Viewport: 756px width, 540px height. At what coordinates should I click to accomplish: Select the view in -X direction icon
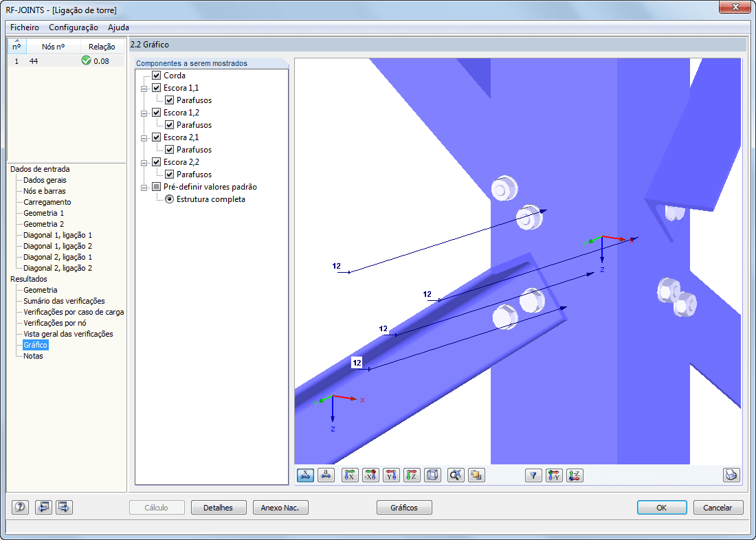click(370, 475)
